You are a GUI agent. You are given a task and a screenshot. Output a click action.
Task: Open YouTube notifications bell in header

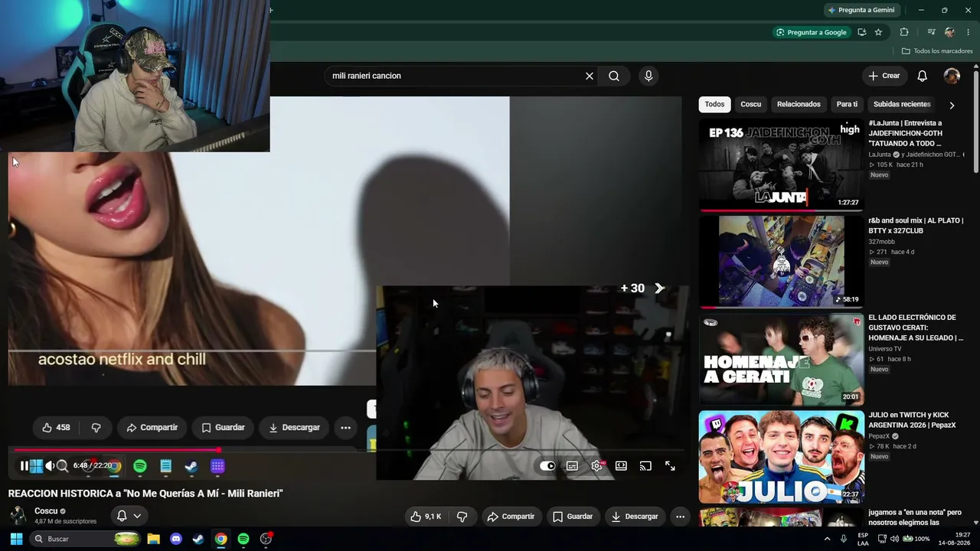coord(923,76)
